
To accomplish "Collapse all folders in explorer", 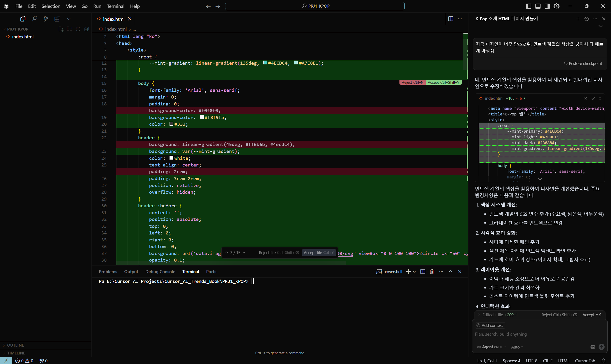I will point(86,29).
